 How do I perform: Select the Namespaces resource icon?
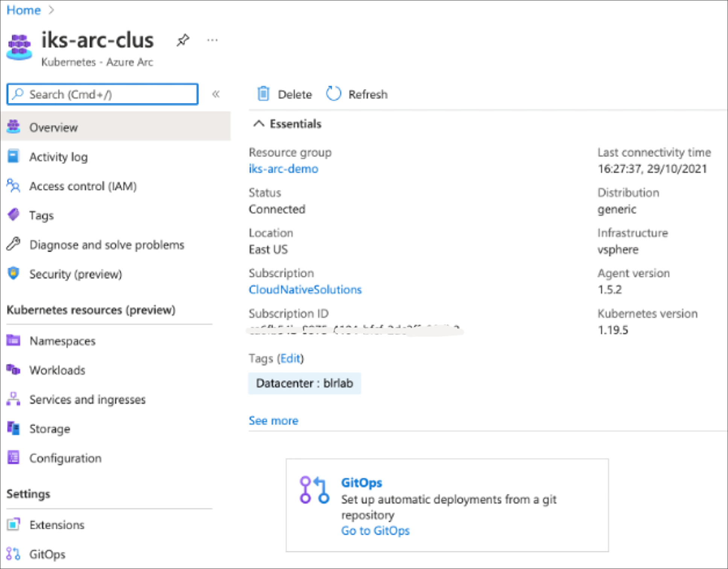(x=14, y=340)
